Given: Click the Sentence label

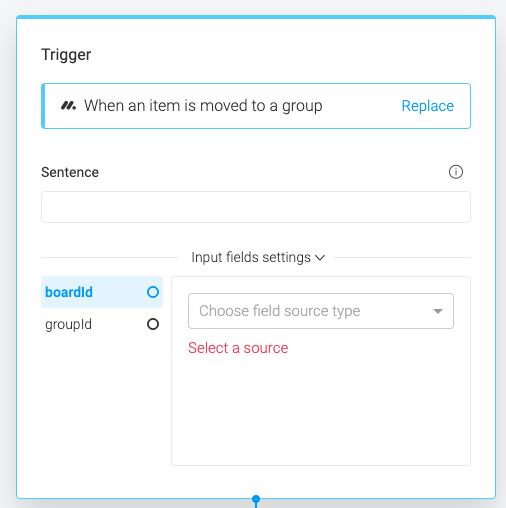Looking at the screenshot, I should coord(70,172).
